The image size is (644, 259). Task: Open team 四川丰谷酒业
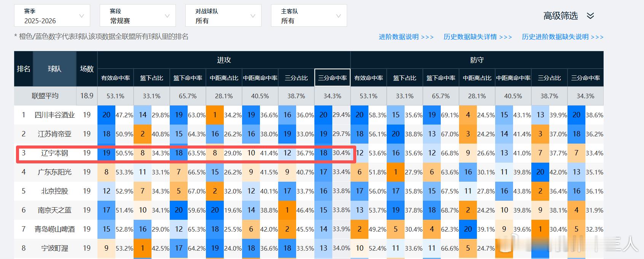pyautogui.click(x=55, y=115)
